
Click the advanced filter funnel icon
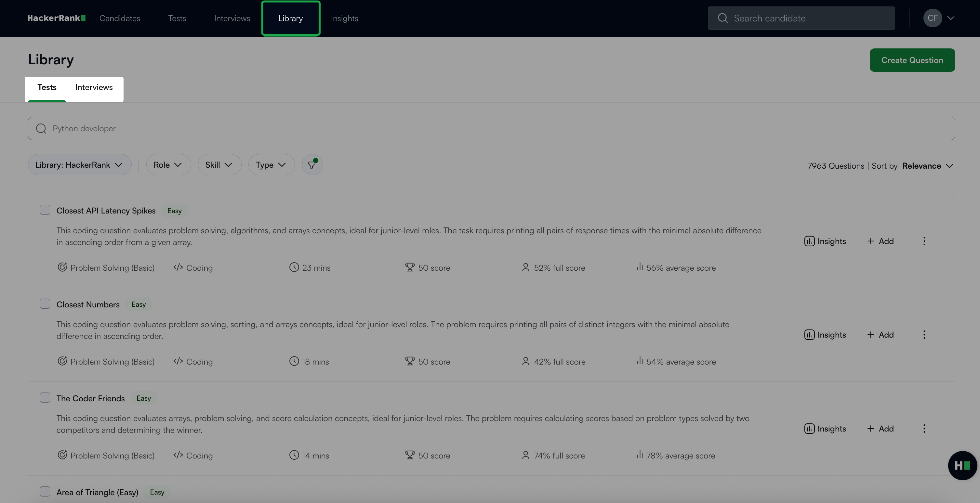[312, 165]
